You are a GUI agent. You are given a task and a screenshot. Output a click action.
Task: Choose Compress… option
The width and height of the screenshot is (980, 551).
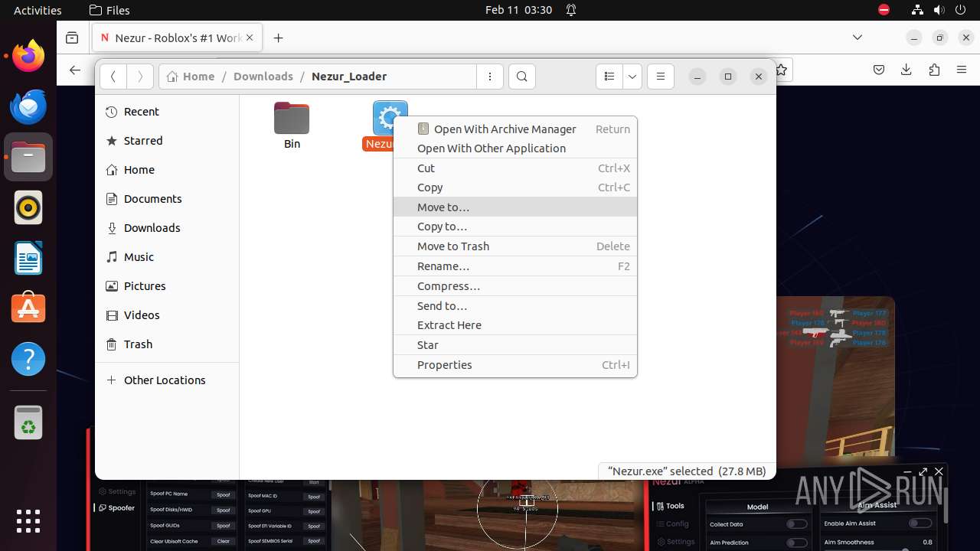tap(515, 286)
